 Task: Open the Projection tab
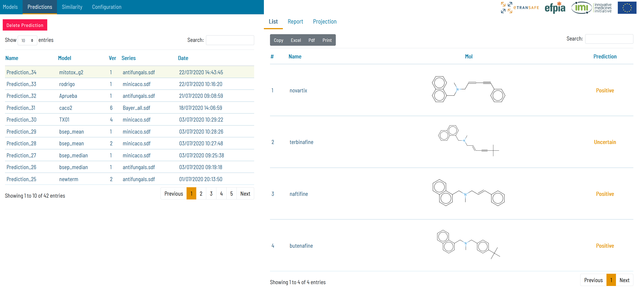324,22
